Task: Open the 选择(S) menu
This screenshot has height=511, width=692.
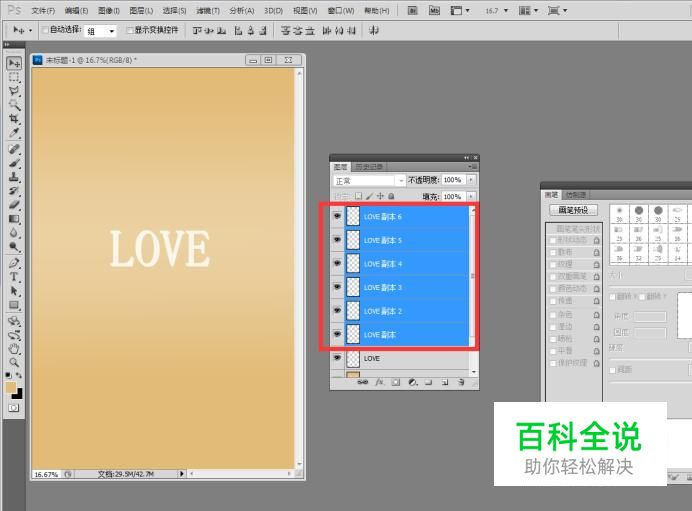Action: [174, 11]
